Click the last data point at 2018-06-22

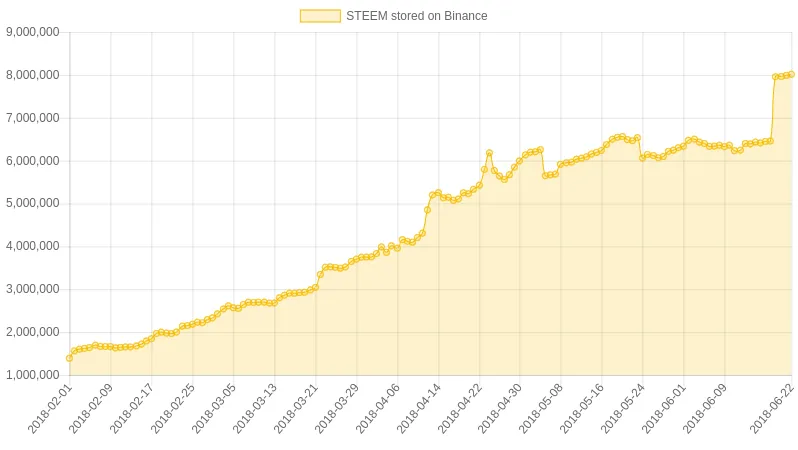pos(791,74)
